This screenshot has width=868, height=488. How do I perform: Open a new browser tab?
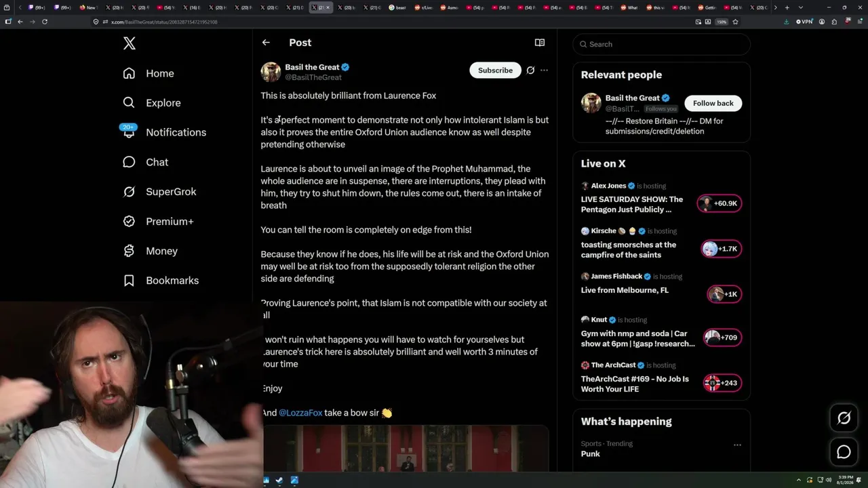click(x=787, y=7)
